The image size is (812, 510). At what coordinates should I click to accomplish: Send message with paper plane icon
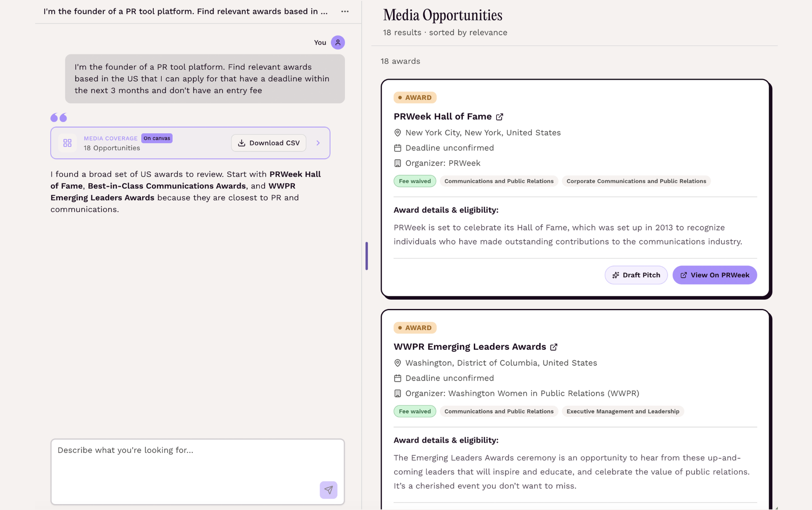click(328, 490)
